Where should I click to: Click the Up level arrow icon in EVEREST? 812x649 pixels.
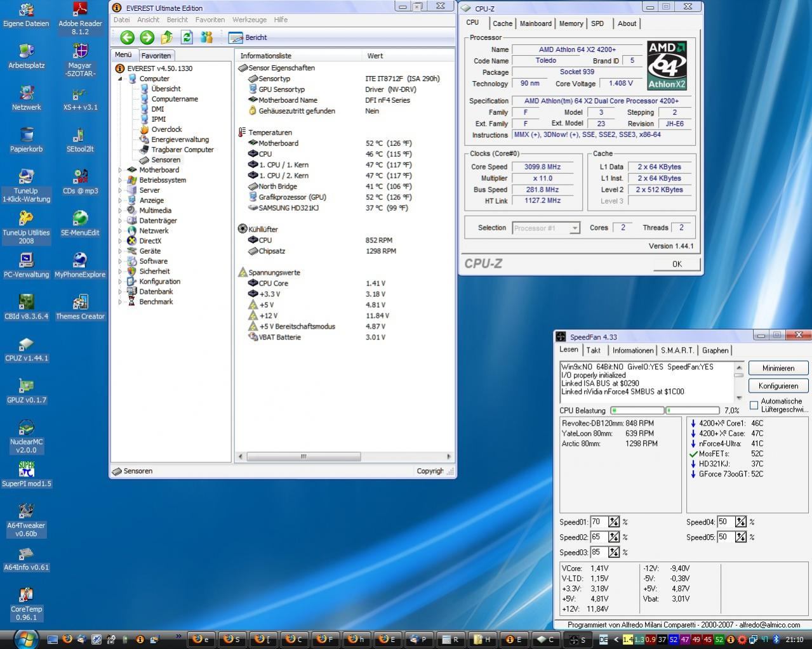166,37
